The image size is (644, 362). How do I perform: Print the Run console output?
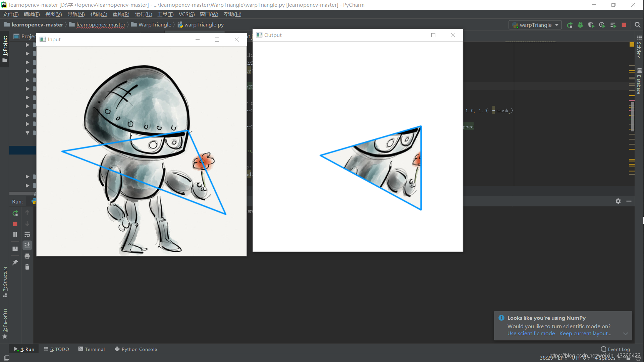(27, 256)
